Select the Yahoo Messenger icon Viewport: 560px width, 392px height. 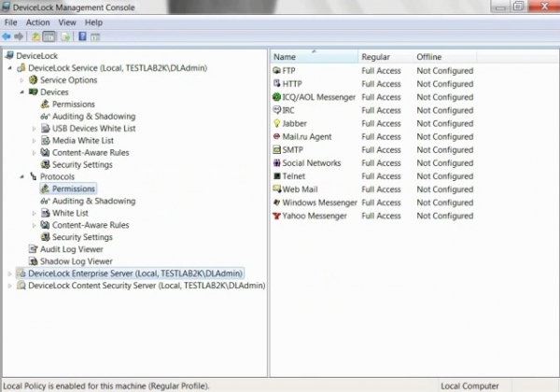pos(276,216)
